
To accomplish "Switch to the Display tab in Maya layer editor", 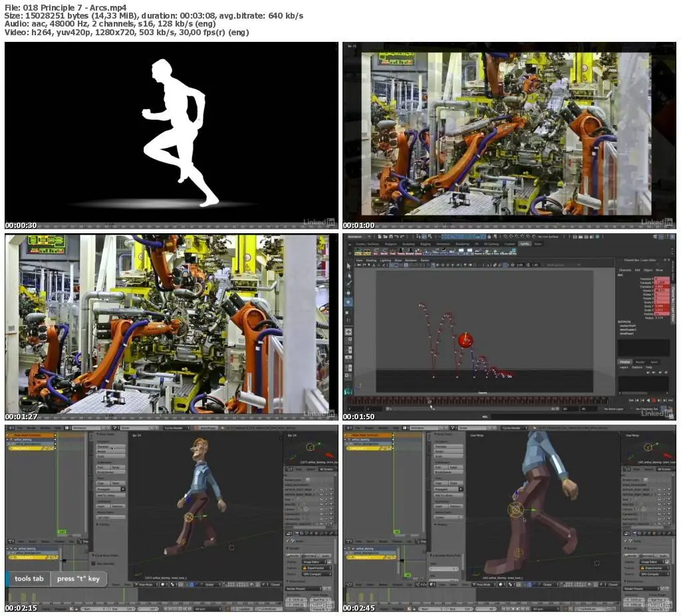I will pos(624,361).
